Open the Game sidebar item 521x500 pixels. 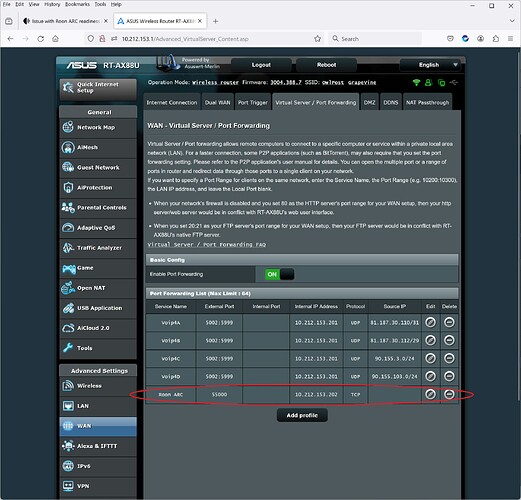point(98,268)
